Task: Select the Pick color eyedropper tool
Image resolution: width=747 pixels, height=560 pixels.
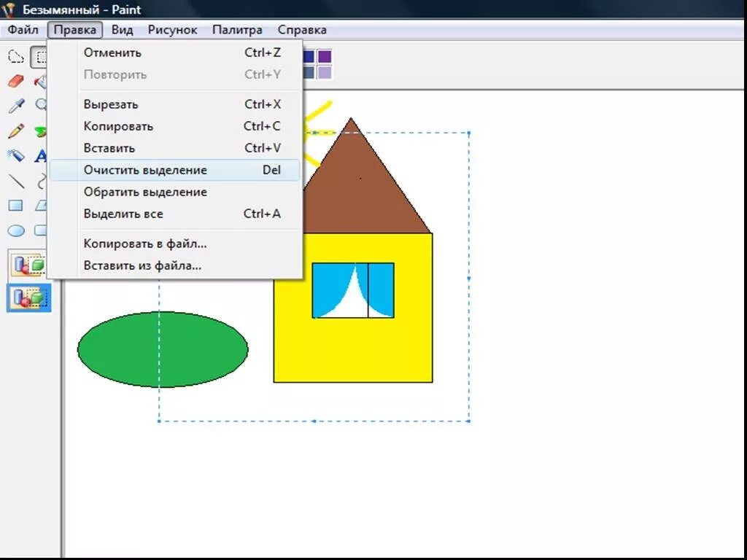Action: (16, 106)
